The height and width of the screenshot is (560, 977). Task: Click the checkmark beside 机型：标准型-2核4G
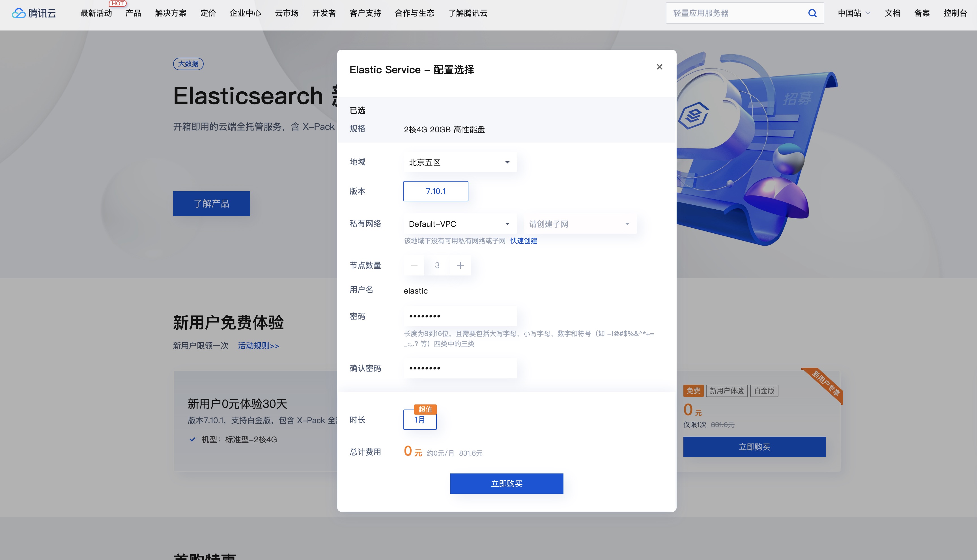(x=192, y=439)
